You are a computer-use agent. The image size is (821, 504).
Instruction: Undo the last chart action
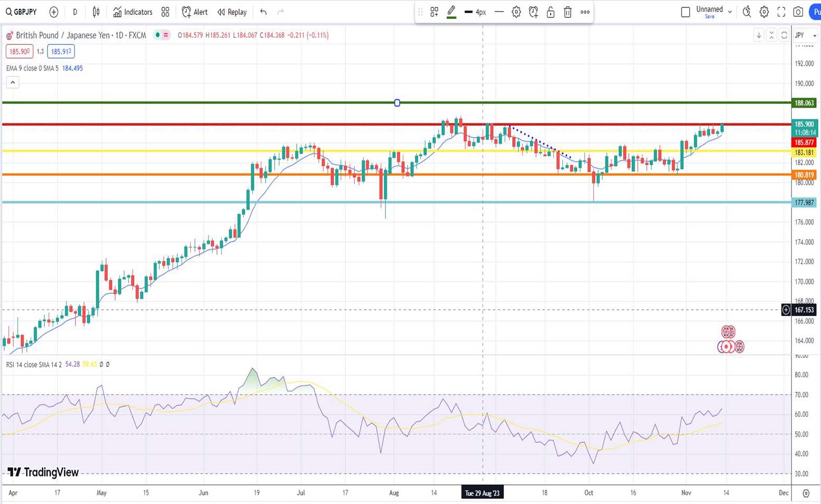pyautogui.click(x=263, y=12)
